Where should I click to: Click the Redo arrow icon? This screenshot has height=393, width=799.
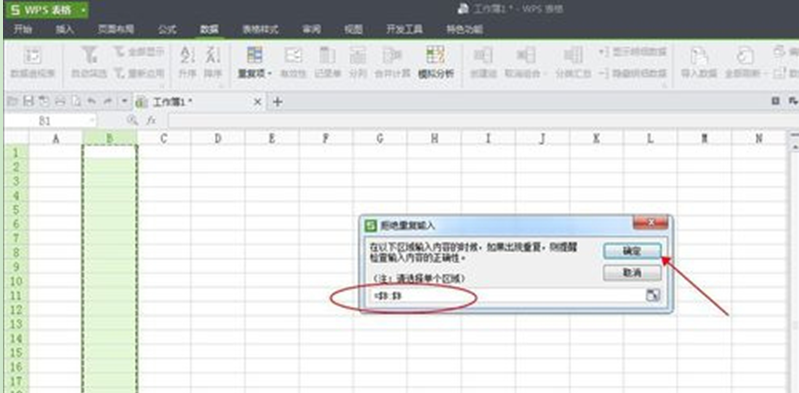click(108, 101)
